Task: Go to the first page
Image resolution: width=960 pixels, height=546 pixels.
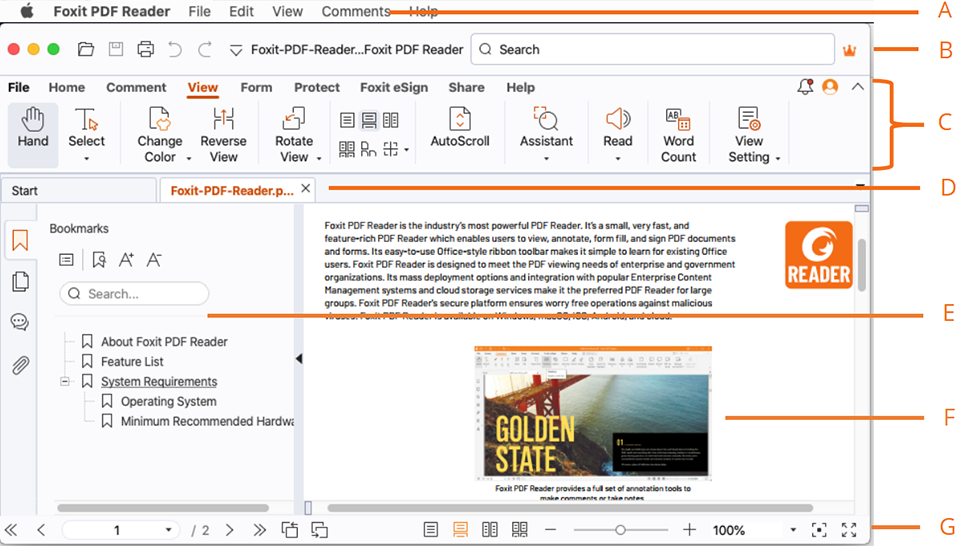Action: [11, 530]
